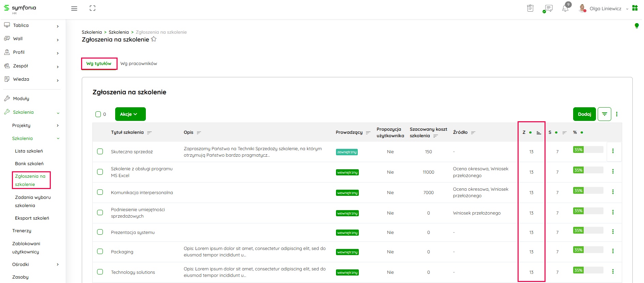Switch to Wg pracowników tab
The image size is (644, 283).
(139, 64)
